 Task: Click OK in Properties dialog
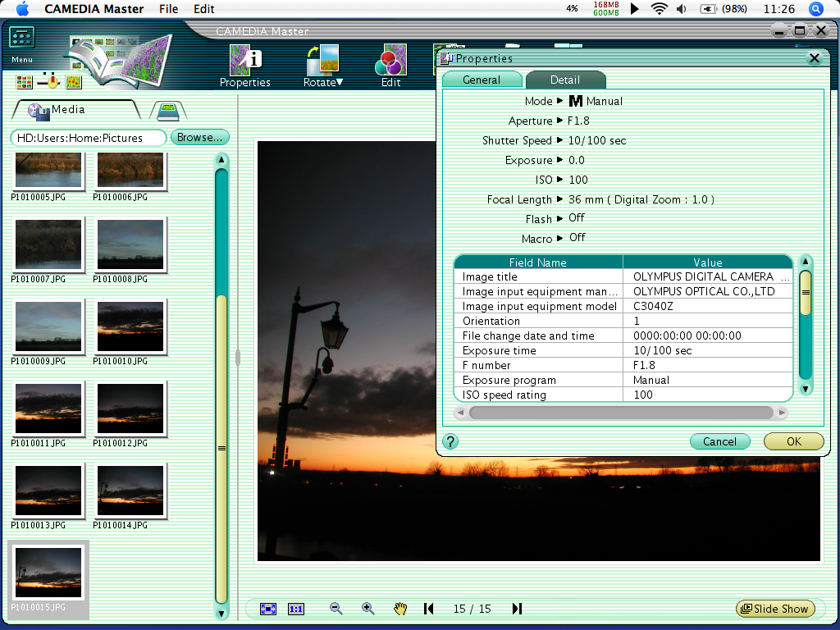794,441
